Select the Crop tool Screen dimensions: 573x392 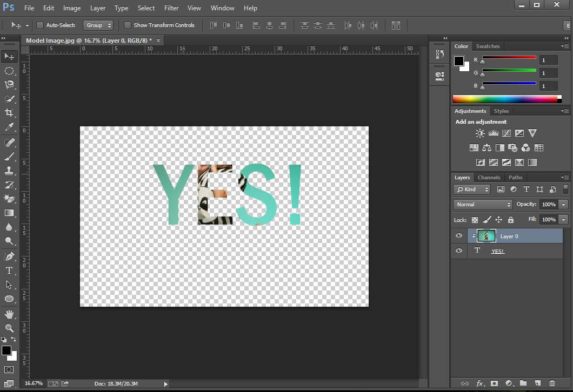pos(9,113)
